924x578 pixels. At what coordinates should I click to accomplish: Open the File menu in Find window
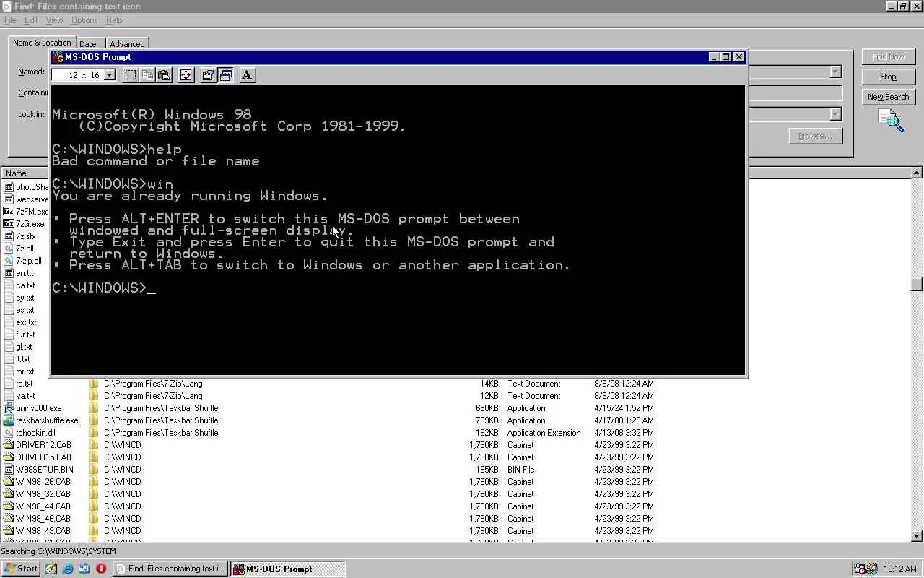(x=10, y=20)
